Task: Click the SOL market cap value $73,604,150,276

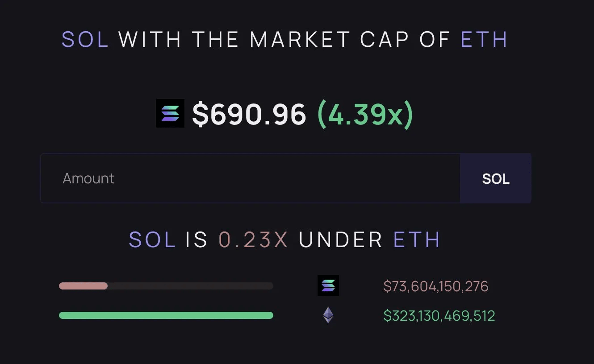Action: 436,286
